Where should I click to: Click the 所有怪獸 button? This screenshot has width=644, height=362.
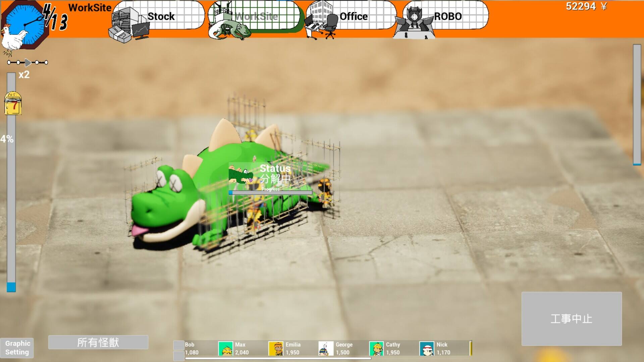[x=98, y=342]
